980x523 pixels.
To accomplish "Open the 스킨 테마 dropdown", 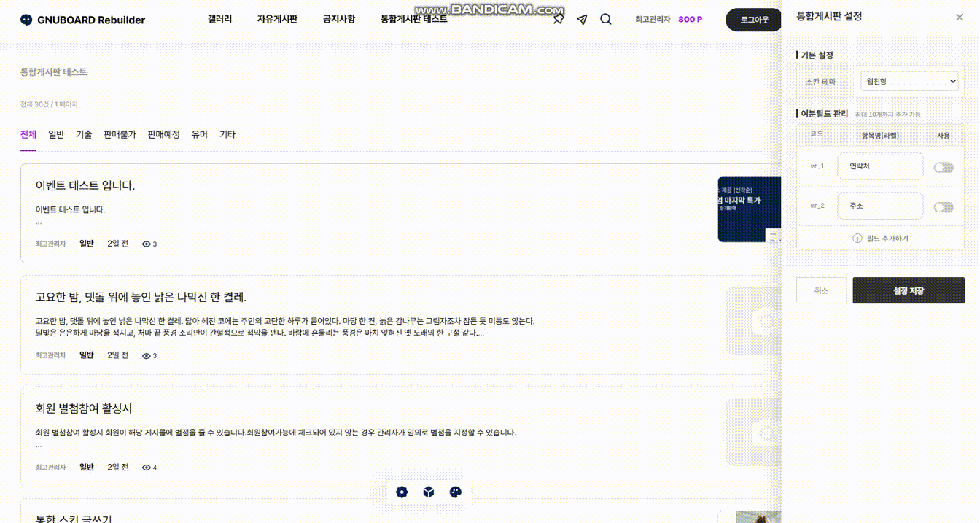I will (909, 82).
